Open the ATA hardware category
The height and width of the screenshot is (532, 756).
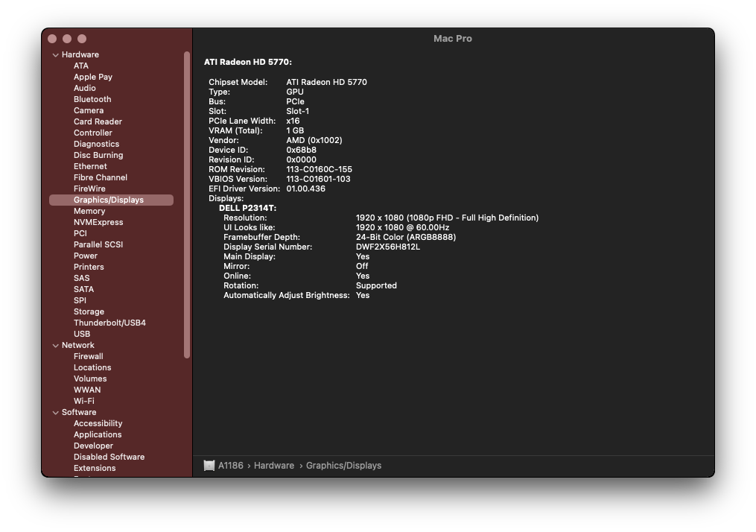coord(81,66)
